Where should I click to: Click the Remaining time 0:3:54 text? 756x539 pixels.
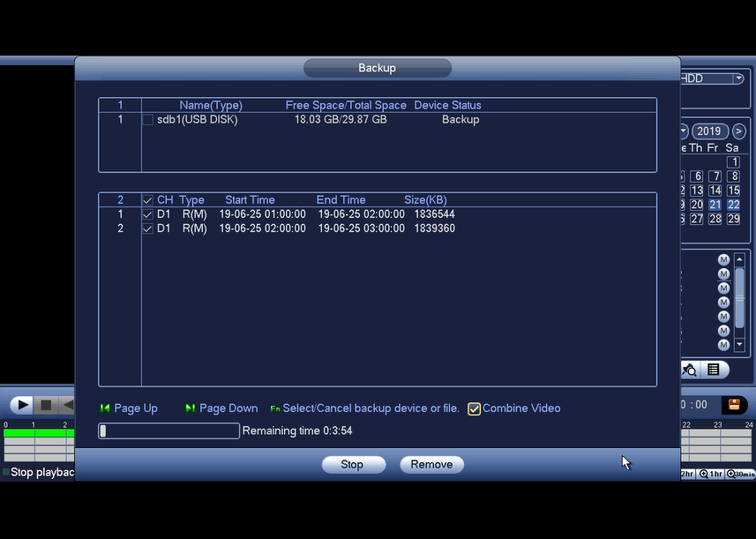point(297,430)
